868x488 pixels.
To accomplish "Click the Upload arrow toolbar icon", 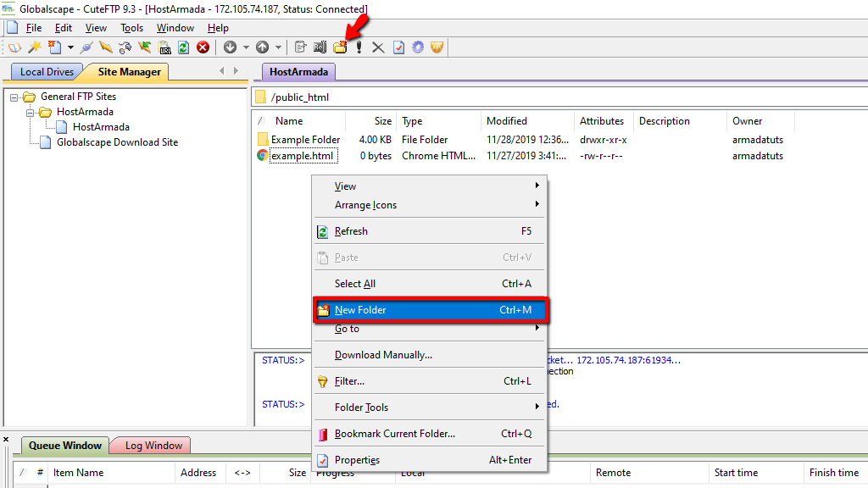I will coord(263,47).
